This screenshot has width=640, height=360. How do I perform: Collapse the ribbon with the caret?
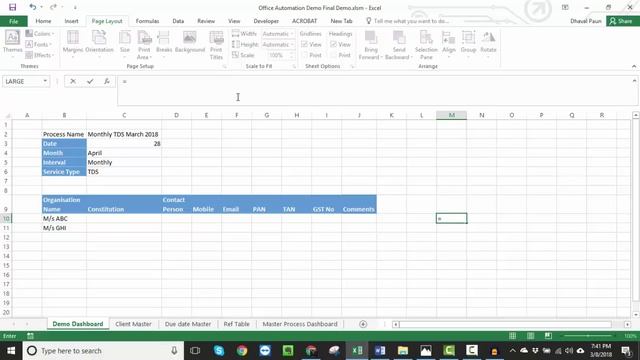[634, 66]
